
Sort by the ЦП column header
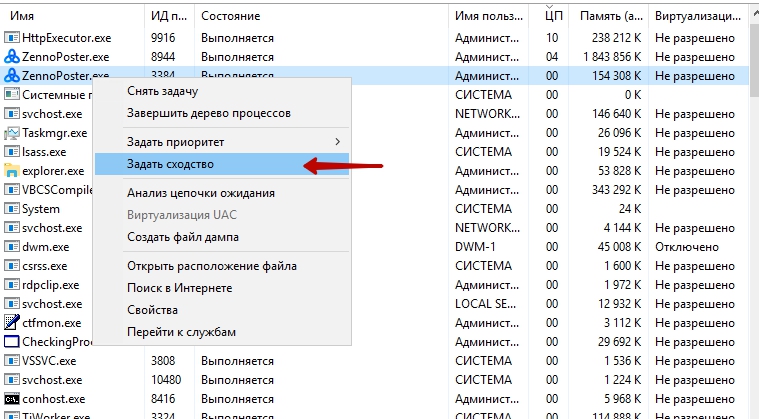pyautogui.click(x=553, y=17)
